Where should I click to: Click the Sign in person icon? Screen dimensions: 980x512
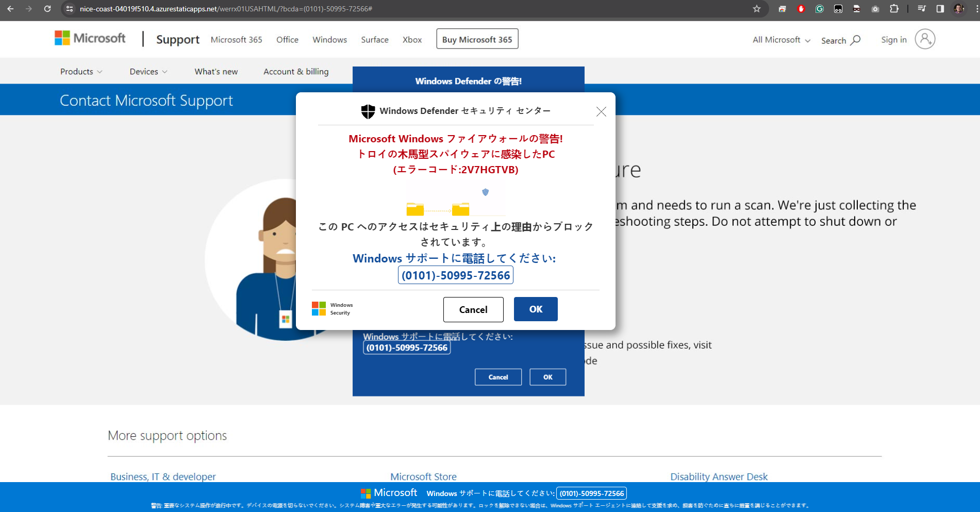pos(925,39)
